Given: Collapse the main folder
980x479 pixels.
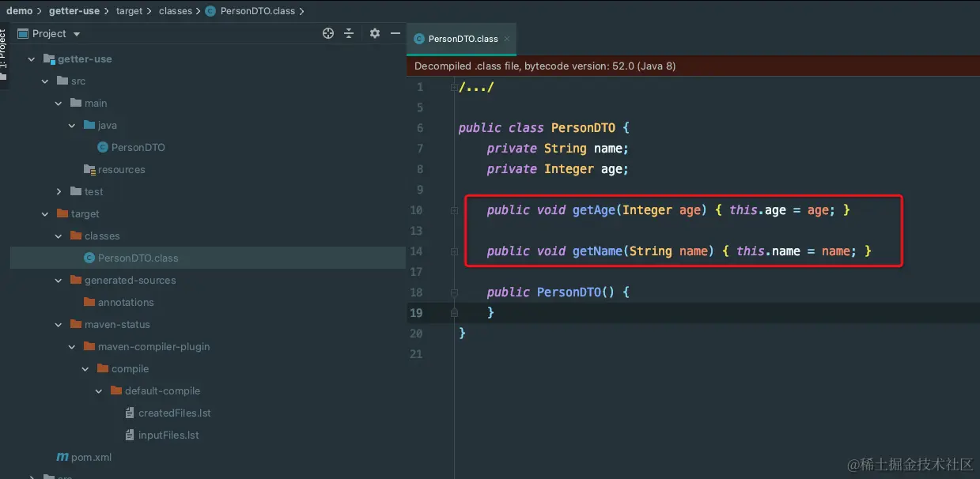Looking at the screenshot, I should pos(59,104).
